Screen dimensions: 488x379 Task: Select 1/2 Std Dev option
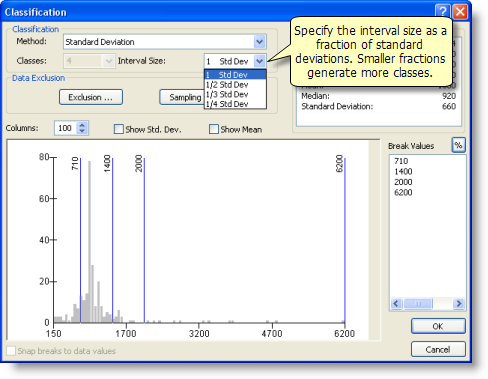[x=235, y=85]
